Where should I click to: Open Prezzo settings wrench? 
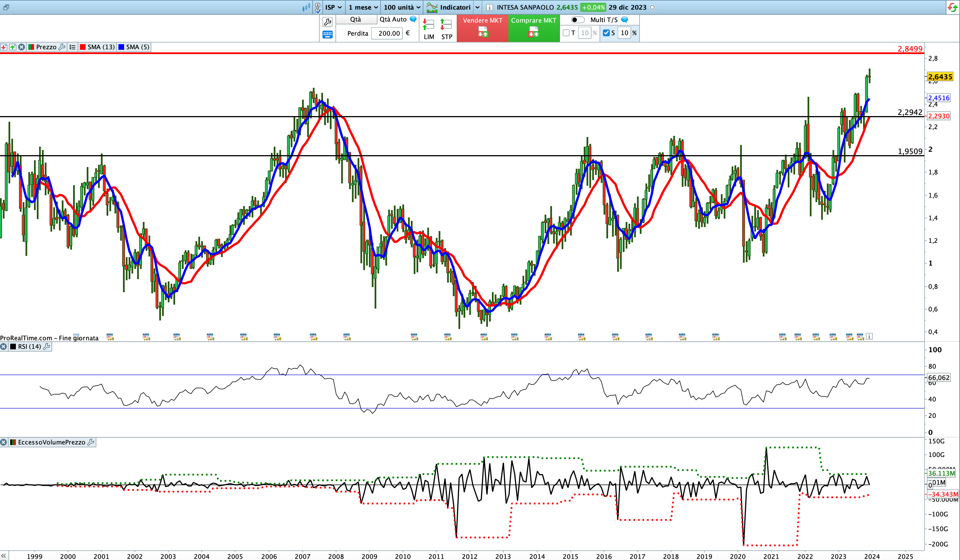coord(62,47)
